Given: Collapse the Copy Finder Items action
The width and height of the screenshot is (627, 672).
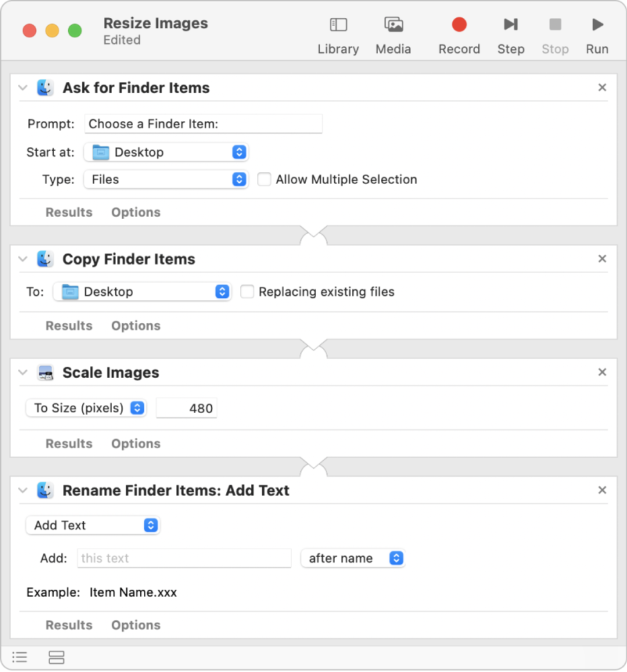Looking at the screenshot, I should click(x=22, y=259).
